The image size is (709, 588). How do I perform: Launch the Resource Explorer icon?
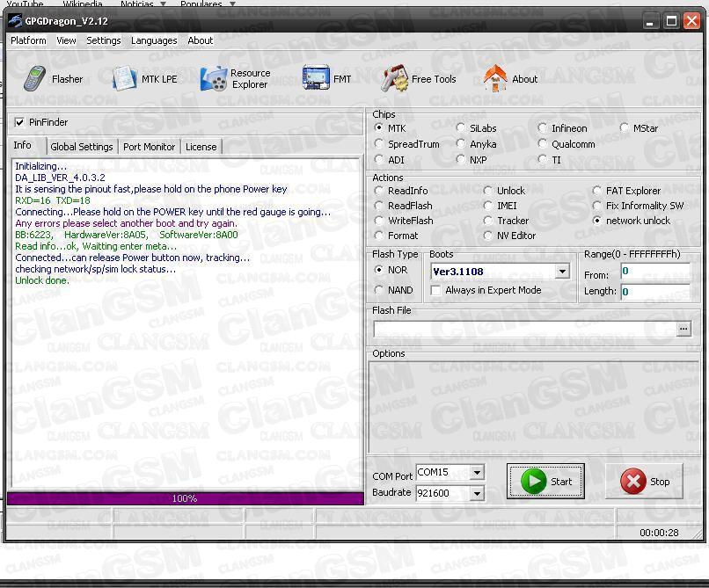click(214, 78)
